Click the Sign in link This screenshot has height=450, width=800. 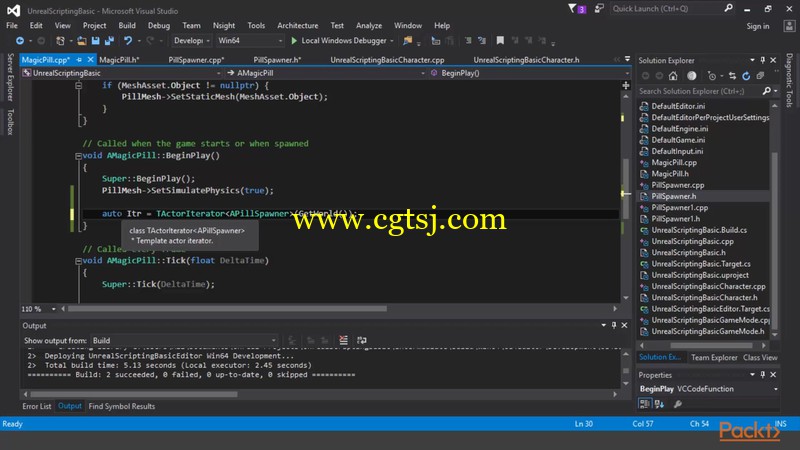tap(758, 26)
